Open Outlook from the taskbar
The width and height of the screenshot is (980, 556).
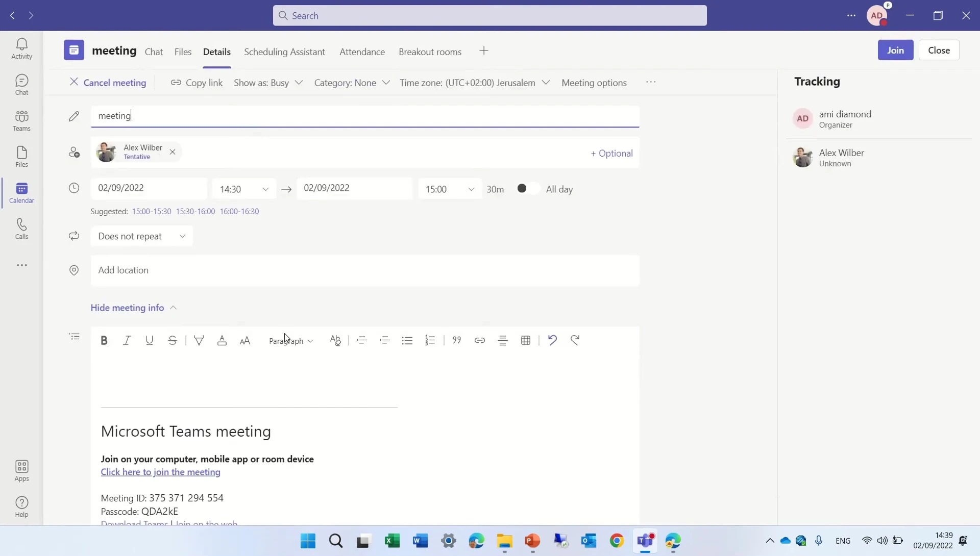click(x=589, y=541)
